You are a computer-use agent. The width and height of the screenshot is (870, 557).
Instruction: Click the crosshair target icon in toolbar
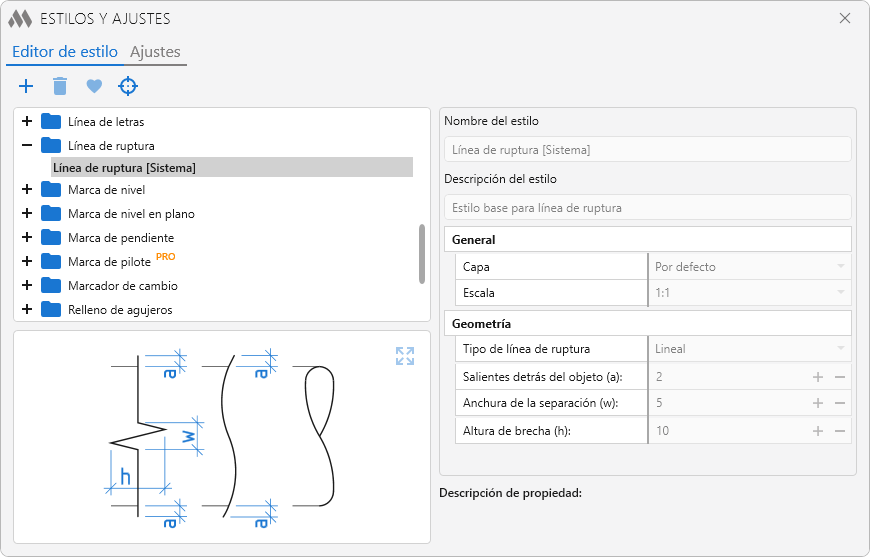point(128,86)
